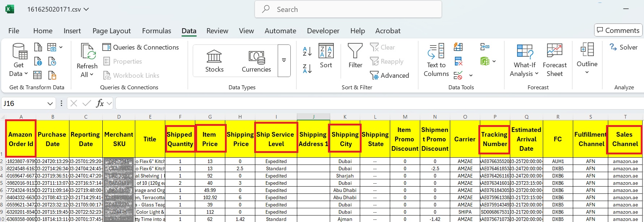Image resolution: width=644 pixels, height=222 pixels.
Task: Open the File tab
Action: [x=14, y=31]
